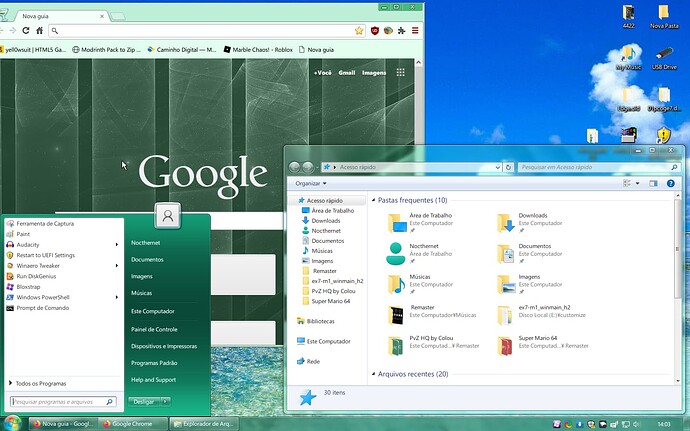This screenshot has width=690, height=431.
Task: Open Super Mario 64 folder tile
Action: click(x=543, y=346)
